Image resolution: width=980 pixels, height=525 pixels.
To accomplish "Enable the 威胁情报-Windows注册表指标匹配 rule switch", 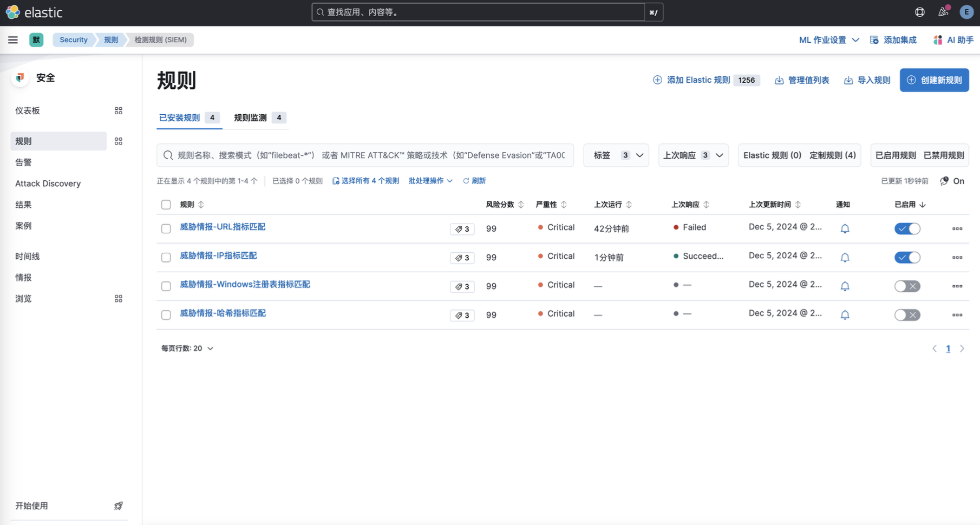I will click(907, 286).
